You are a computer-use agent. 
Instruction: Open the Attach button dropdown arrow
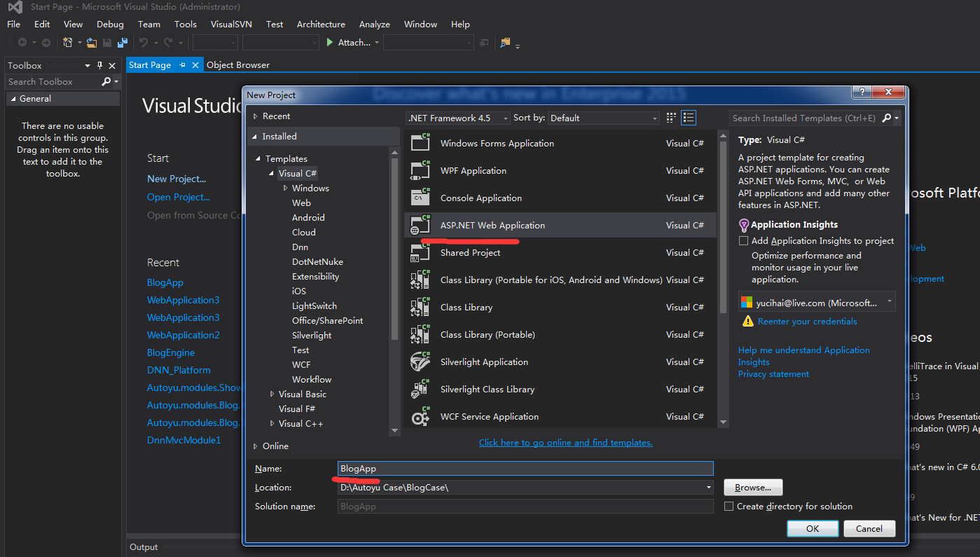pyautogui.click(x=377, y=43)
